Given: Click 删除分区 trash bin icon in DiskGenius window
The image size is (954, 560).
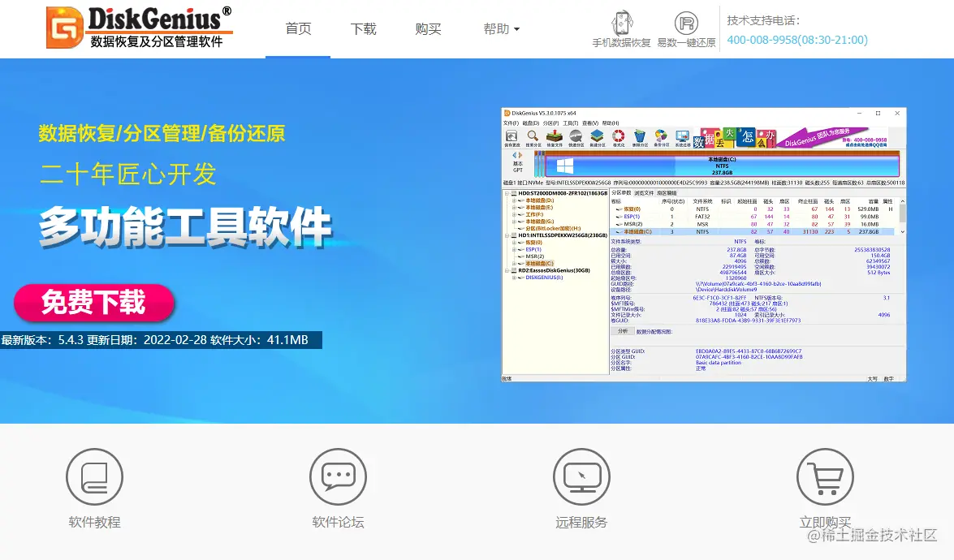Looking at the screenshot, I should click(640, 138).
